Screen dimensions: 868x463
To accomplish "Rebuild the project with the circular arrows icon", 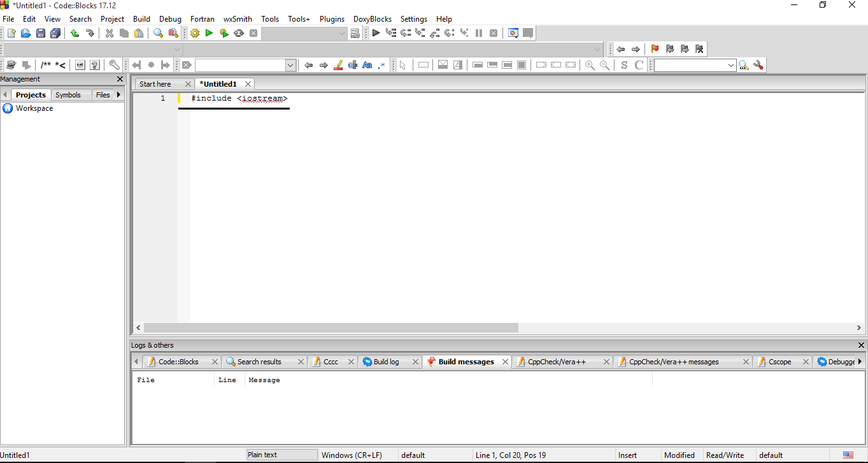I will click(x=239, y=32).
